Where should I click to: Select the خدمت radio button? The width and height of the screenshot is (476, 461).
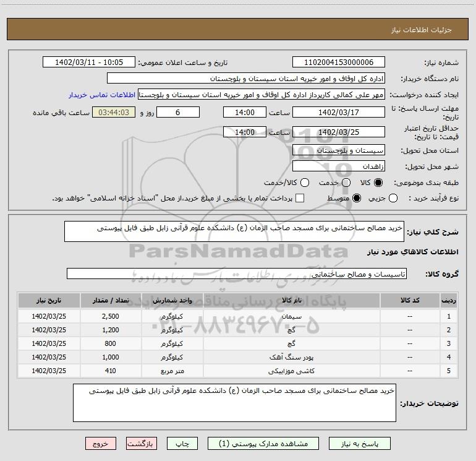[x=346, y=183]
